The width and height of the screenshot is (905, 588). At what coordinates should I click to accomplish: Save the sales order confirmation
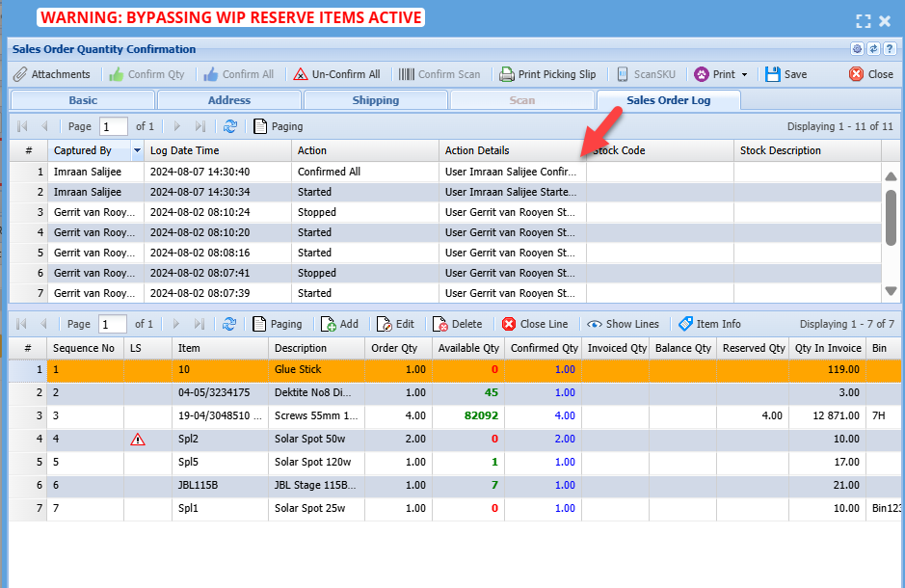(x=785, y=74)
